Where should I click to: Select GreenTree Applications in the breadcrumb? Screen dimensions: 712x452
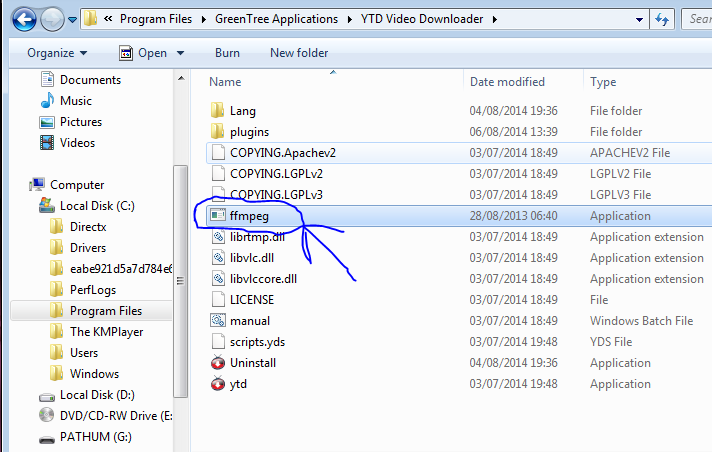click(x=276, y=19)
